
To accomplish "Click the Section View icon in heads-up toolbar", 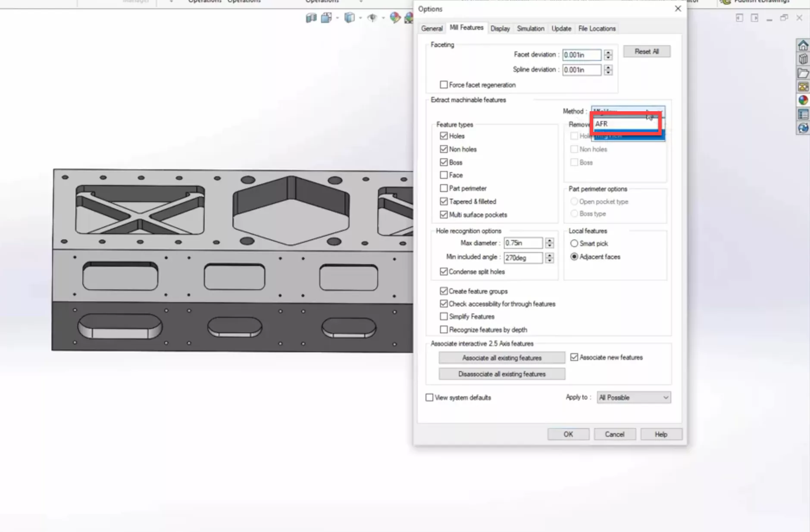I will [x=311, y=18].
